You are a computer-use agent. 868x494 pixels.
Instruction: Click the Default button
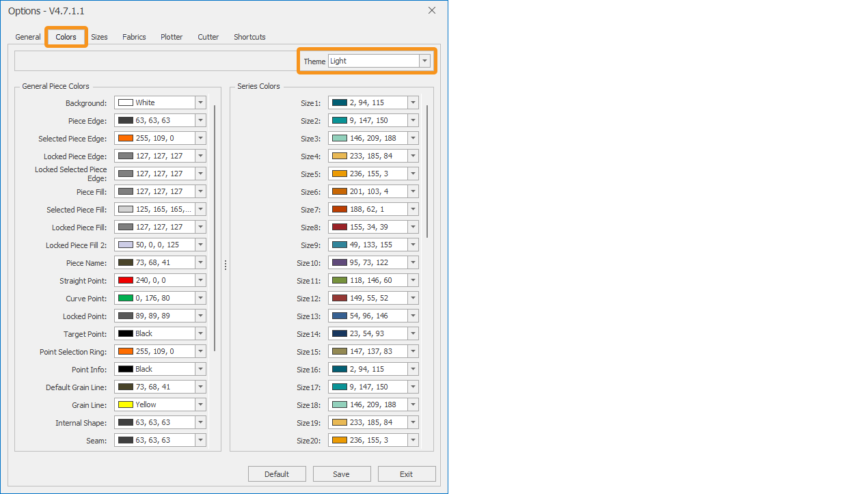click(x=277, y=474)
